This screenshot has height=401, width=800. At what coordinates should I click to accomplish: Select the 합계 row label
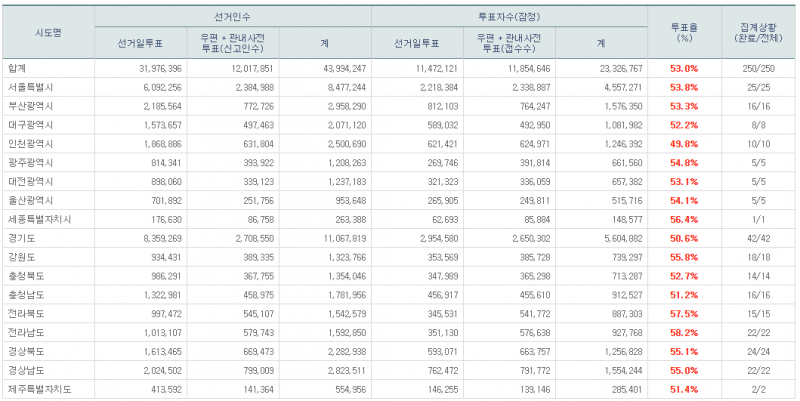[16, 68]
